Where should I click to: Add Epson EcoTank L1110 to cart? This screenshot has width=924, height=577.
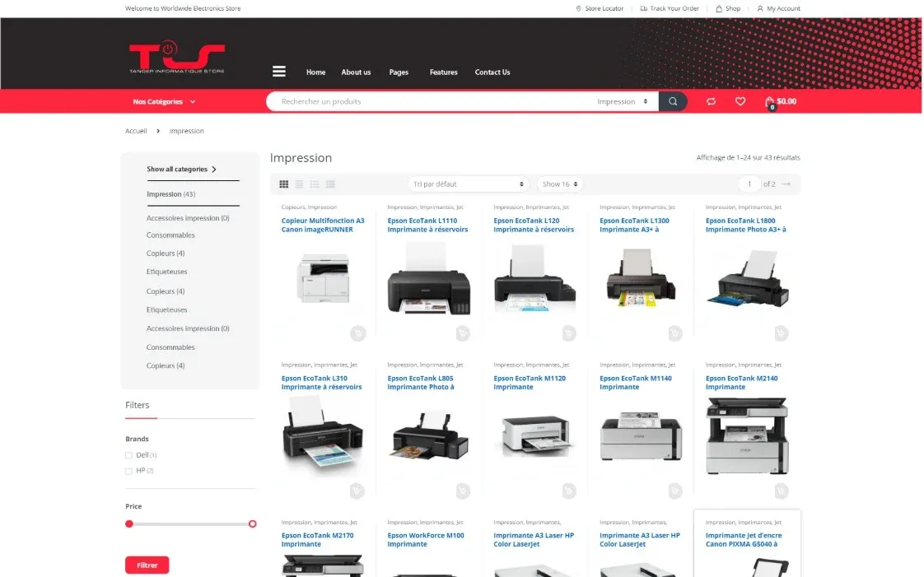[463, 333]
